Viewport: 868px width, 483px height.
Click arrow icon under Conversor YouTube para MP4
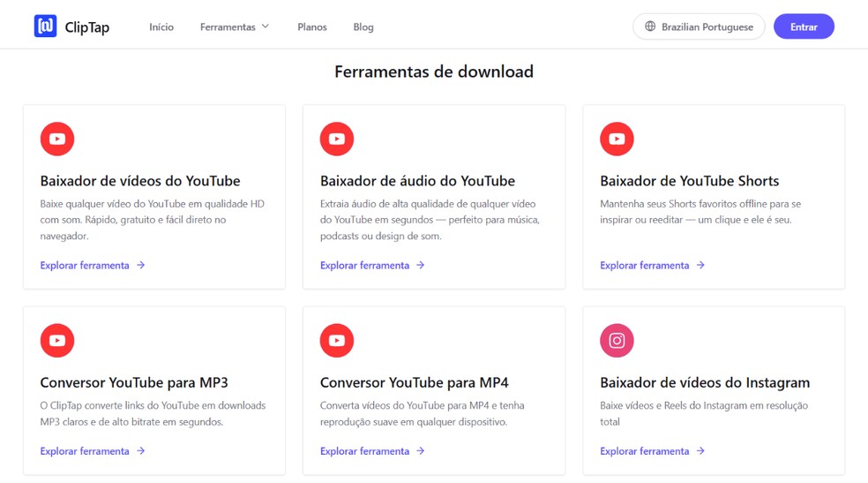[x=421, y=451]
